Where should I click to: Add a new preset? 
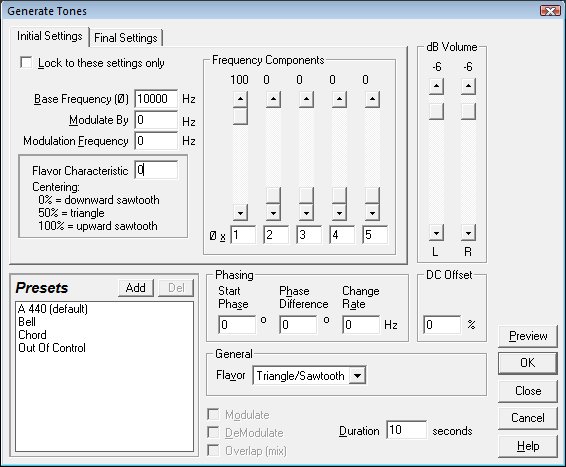[x=136, y=288]
